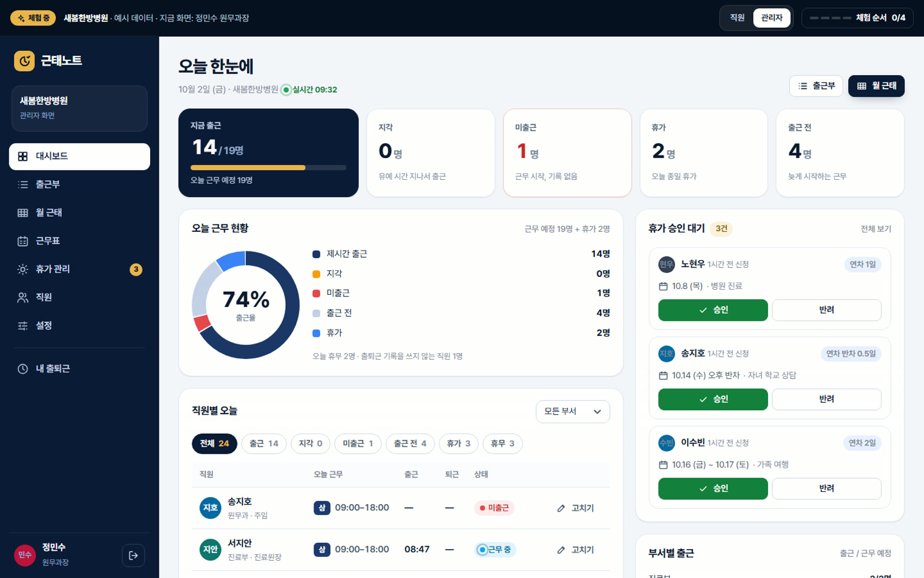924x578 pixels.
Task: Select 월 근태 view toggle at top right
Action: click(x=876, y=86)
